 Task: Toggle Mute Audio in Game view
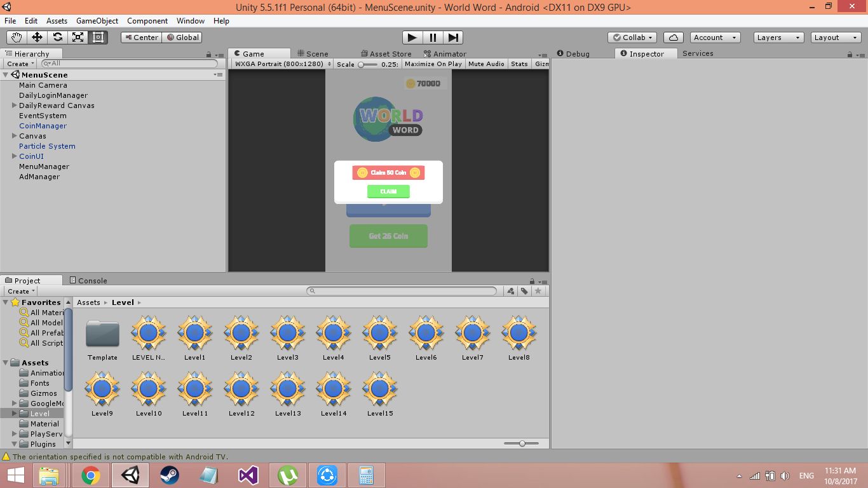point(486,64)
